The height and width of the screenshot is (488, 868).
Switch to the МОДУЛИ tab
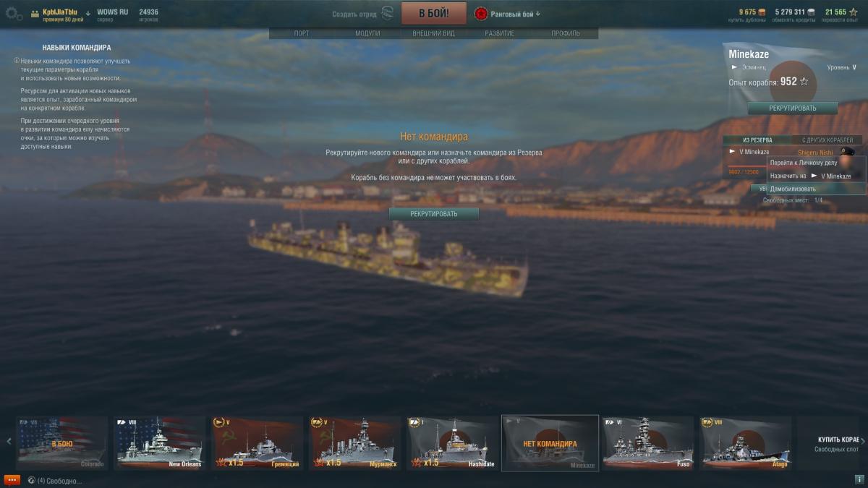coord(367,33)
